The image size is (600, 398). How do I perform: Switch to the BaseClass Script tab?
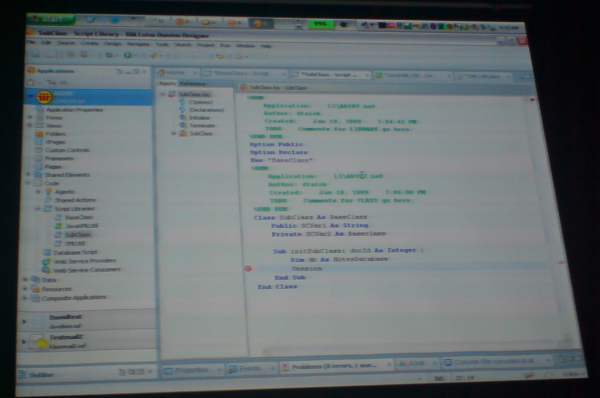[x=245, y=73]
